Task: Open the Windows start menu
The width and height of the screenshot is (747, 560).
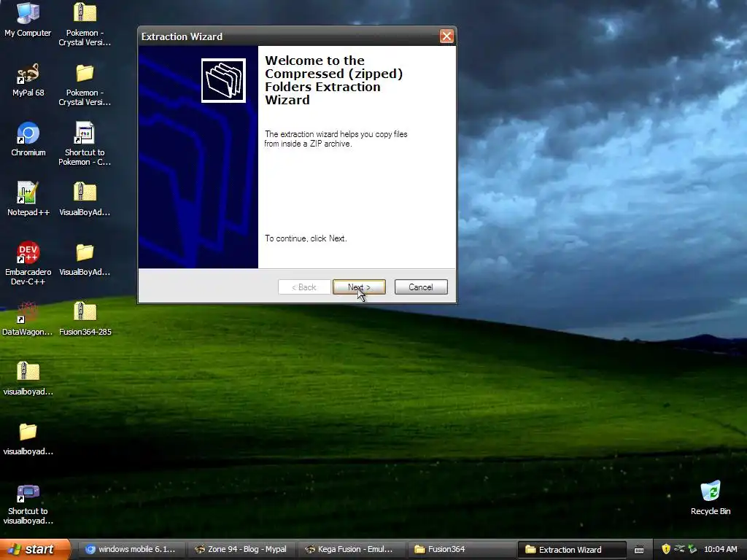Action: tap(35, 549)
